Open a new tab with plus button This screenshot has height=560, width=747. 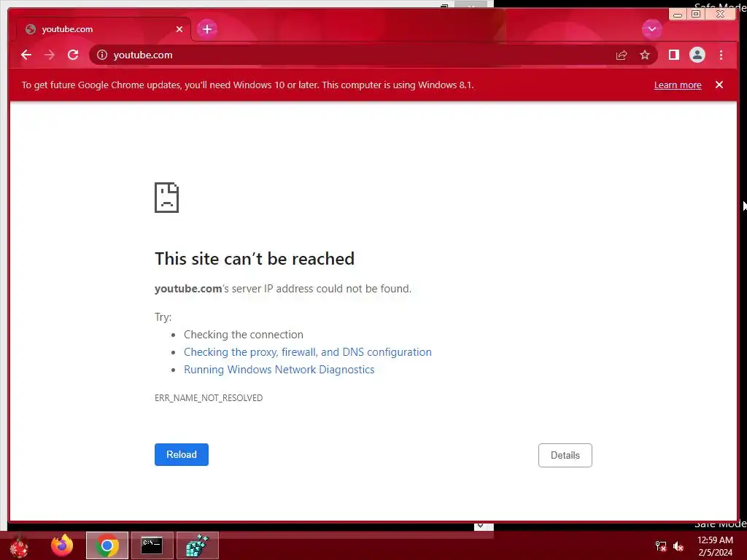206,29
